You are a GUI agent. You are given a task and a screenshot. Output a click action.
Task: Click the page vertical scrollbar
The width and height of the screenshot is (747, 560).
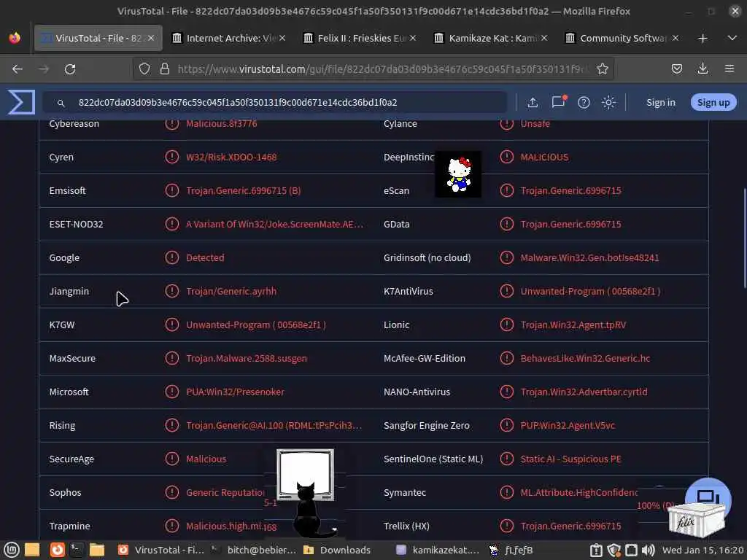[745, 238]
